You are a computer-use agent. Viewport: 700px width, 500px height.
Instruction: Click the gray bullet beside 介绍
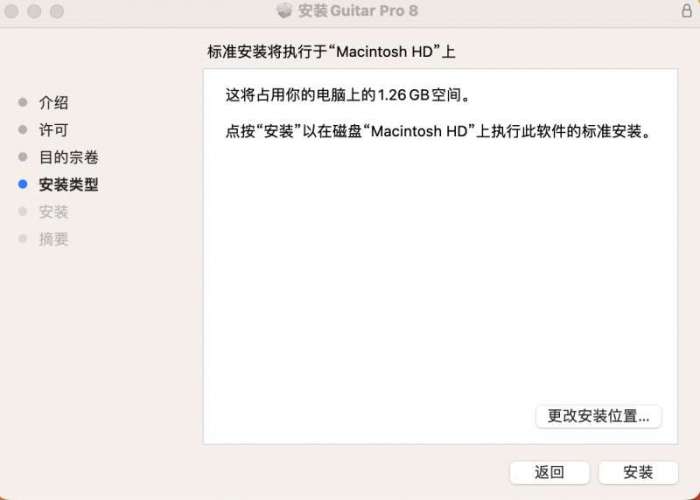click(x=23, y=102)
